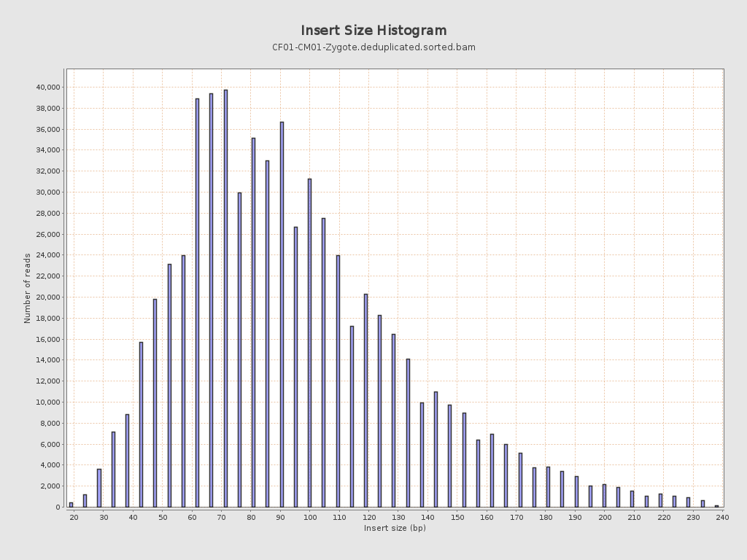Click the x-axis tick label 240

click(x=722, y=518)
